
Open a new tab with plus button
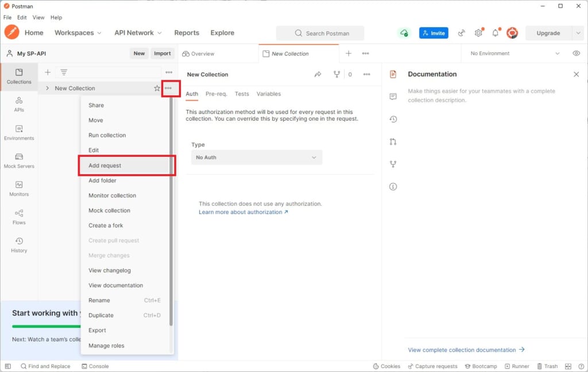349,53
